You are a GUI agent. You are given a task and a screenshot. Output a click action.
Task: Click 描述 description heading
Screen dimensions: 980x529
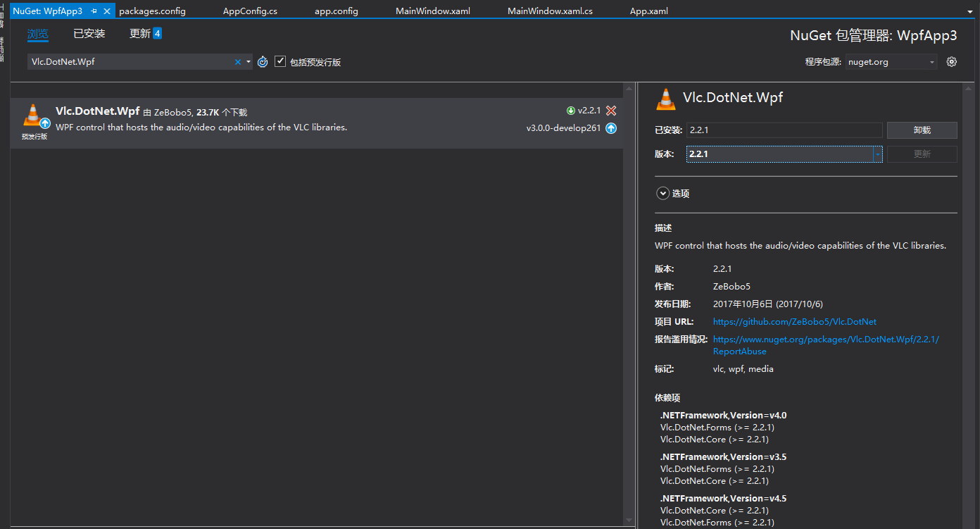pos(663,228)
